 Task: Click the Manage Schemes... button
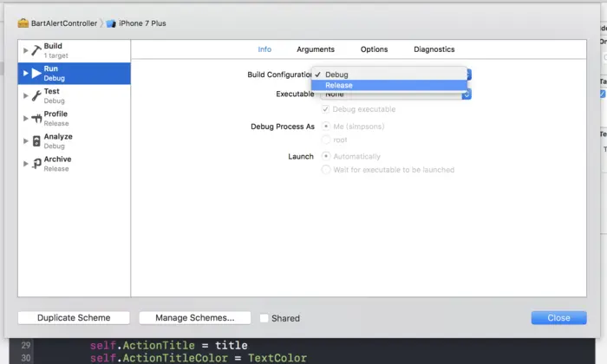coord(195,317)
